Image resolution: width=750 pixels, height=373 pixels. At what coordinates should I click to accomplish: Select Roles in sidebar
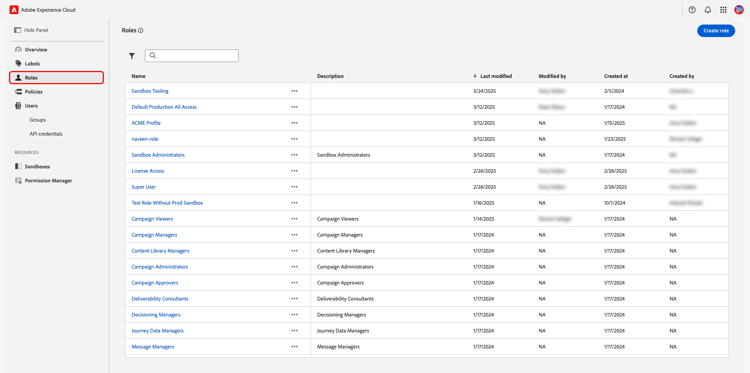pos(56,77)
